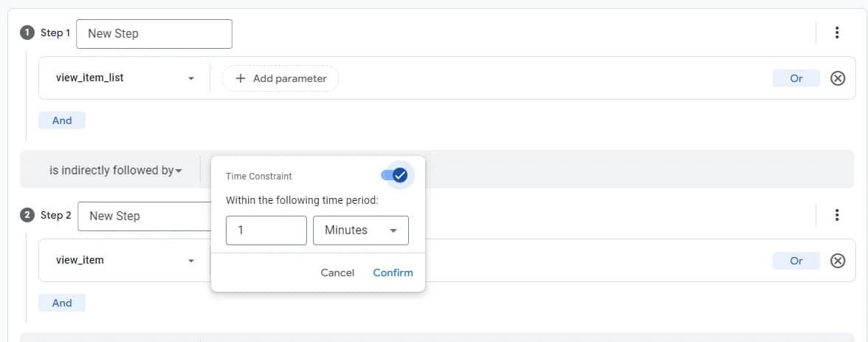Confirm the time constraint
The height and width of the screenshot is (342, 868).
click(393, 273)
